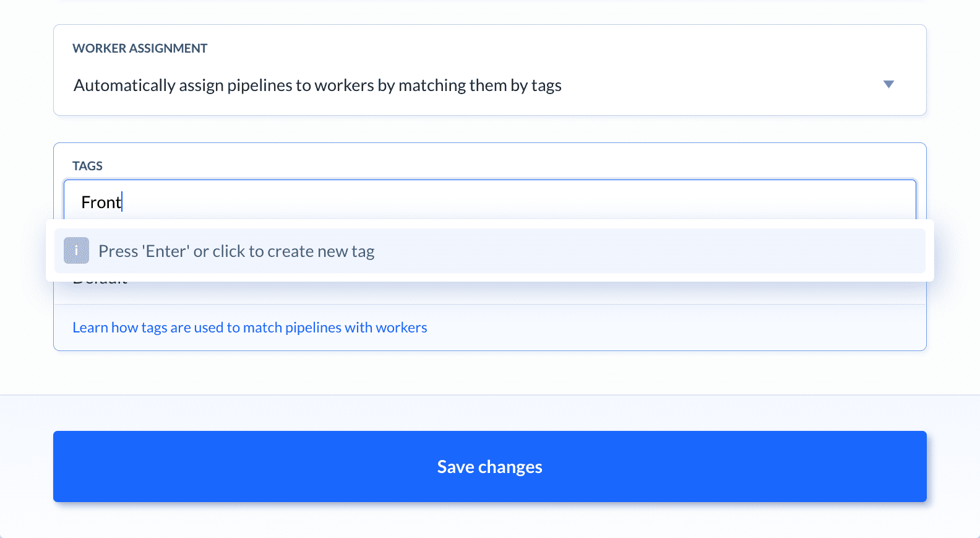The height and width of the screenshot is (538, 980).
Task: Click the gray footer area above Save changes
Action: (489, 412)
